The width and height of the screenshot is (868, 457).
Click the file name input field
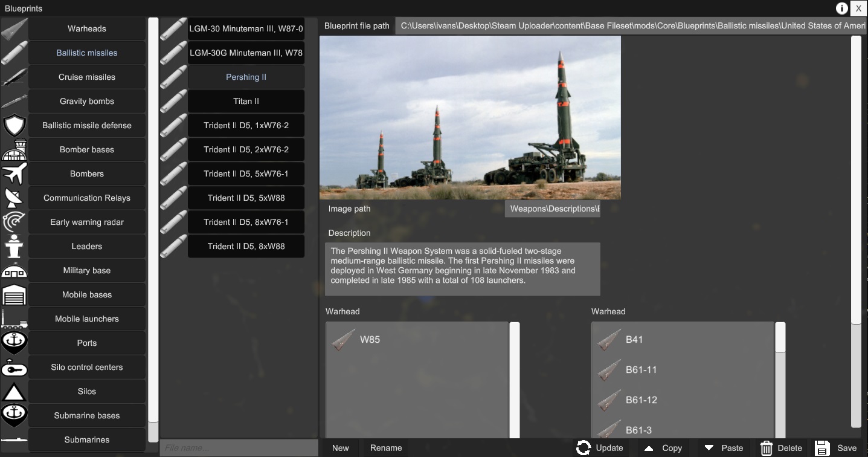pyautogui.click(x=238, y=448)
